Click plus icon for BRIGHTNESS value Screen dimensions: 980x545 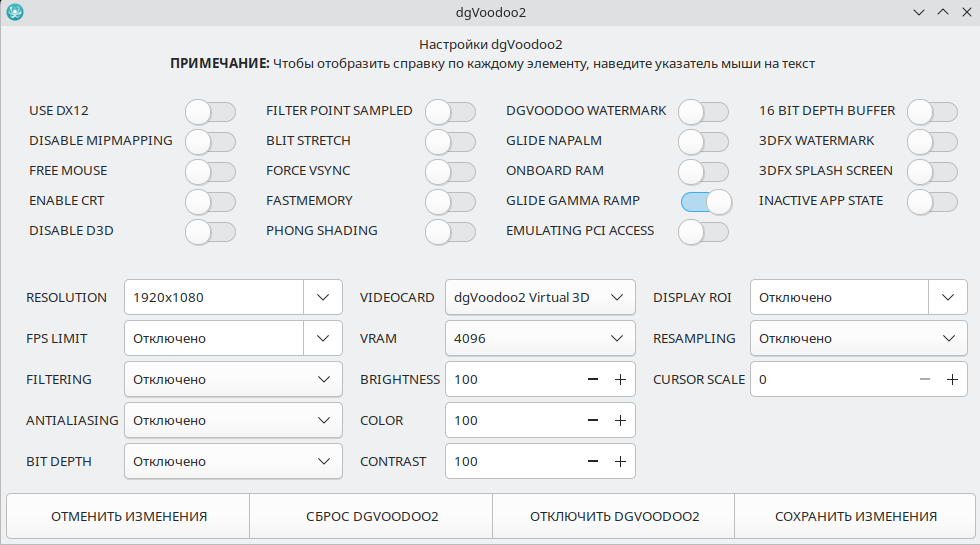pyautogui.click(x=620, y=379)
